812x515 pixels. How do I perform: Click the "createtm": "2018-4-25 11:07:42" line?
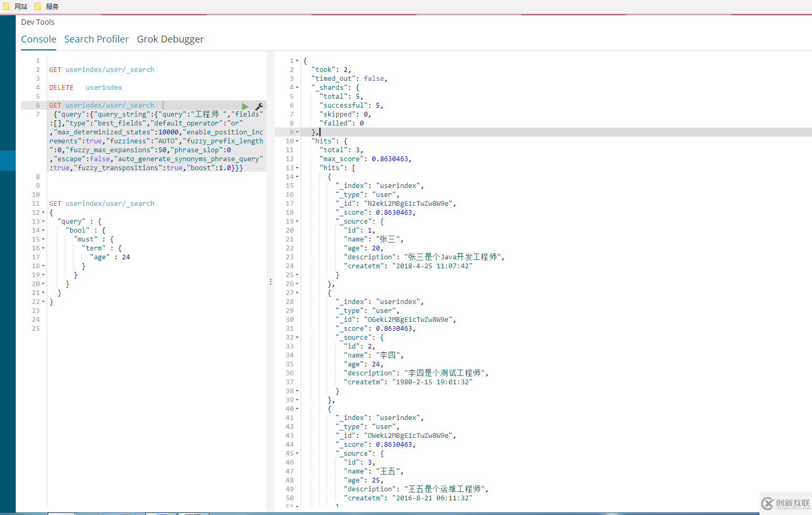(408, 266)
